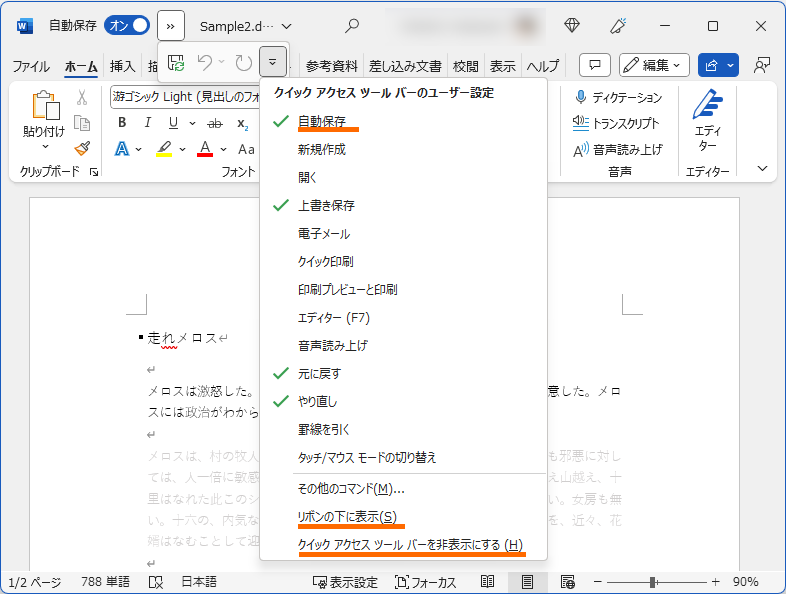This screenshot has width=786, height=594.
Task: Choose リボンの下に表示(S) menu entry
Action: [x=404, y=517]
